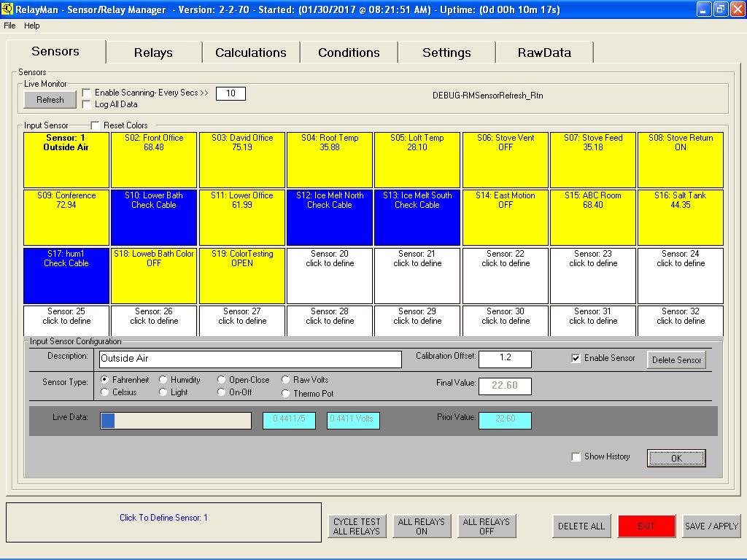The width and height of the screenshot is (747, 560).
Task: Click the Description text field
Action: (x=250, y=359)
